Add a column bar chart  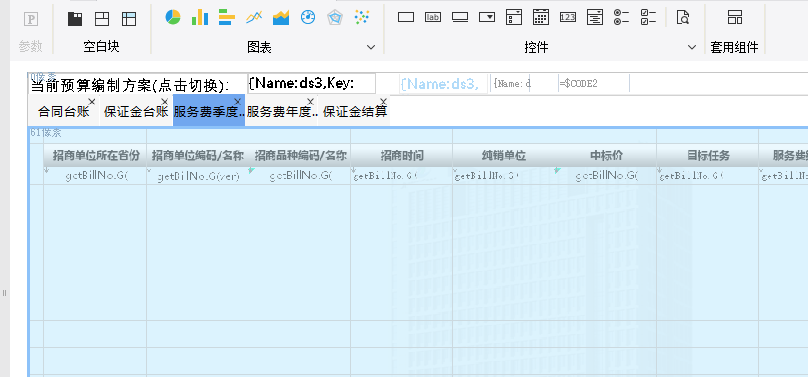(x=200, y=17)
